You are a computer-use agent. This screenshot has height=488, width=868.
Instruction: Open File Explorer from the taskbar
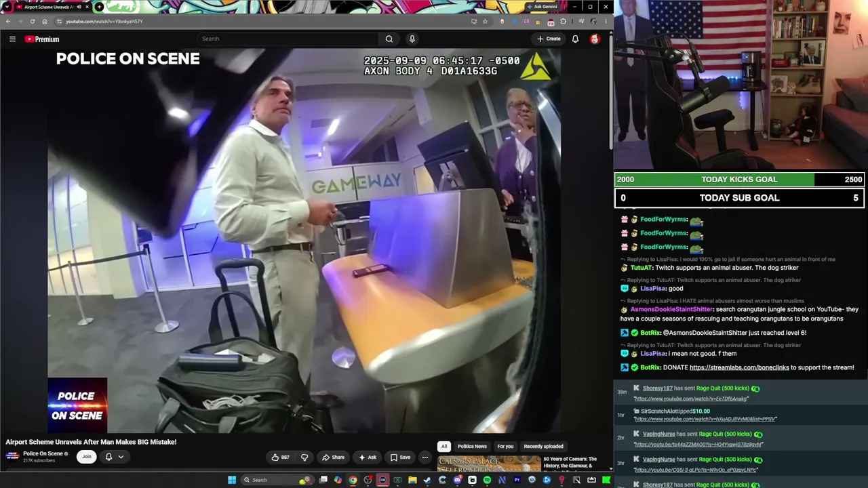tap(412, 480)
